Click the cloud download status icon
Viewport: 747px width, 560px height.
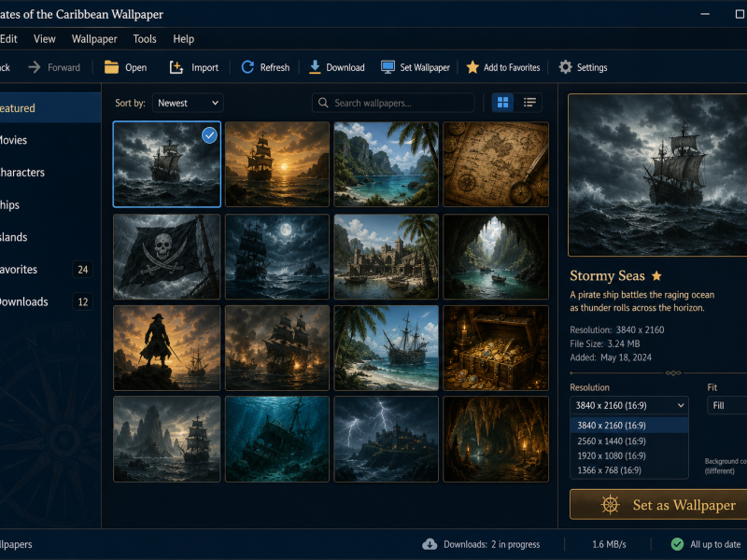[430, 544]
